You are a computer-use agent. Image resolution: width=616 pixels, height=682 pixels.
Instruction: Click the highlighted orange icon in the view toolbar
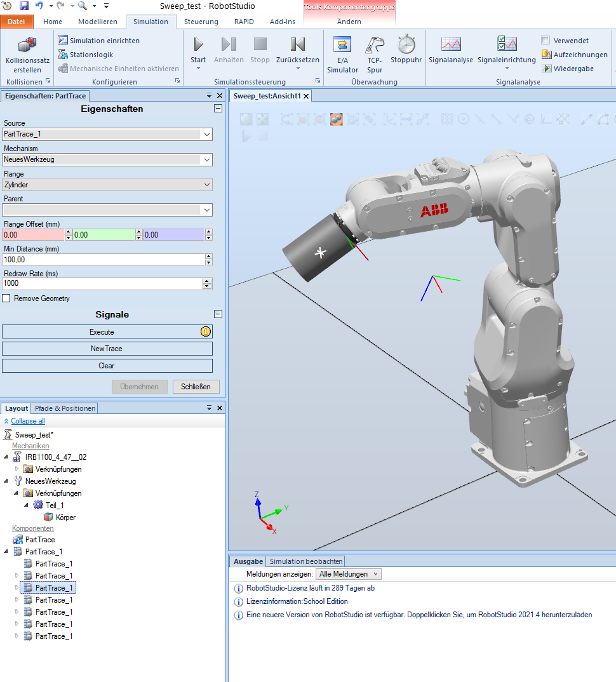click(337, 119)
